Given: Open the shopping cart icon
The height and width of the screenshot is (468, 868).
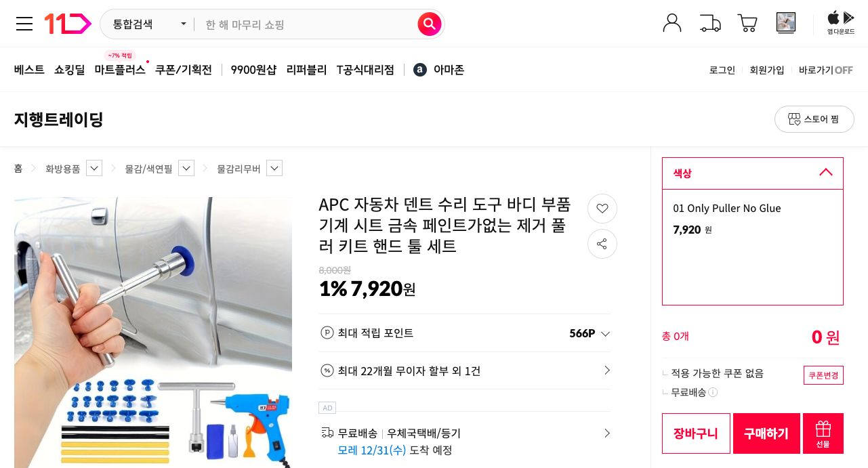Looking at the screenshot, I should (x=747, y=22).
